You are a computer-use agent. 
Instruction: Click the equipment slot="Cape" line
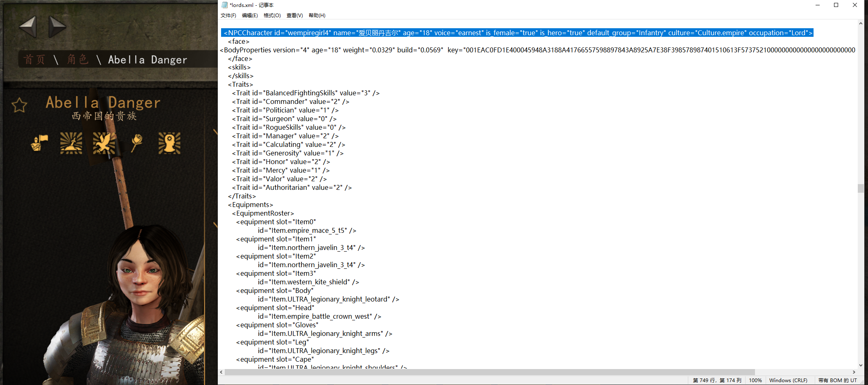pos(275,359)
